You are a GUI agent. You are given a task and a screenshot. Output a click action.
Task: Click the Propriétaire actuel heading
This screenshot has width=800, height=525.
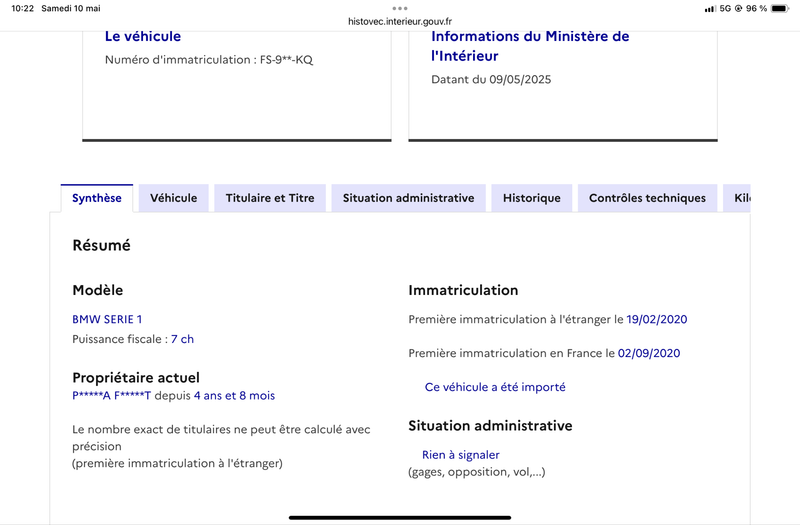click(x=136, y=378)
